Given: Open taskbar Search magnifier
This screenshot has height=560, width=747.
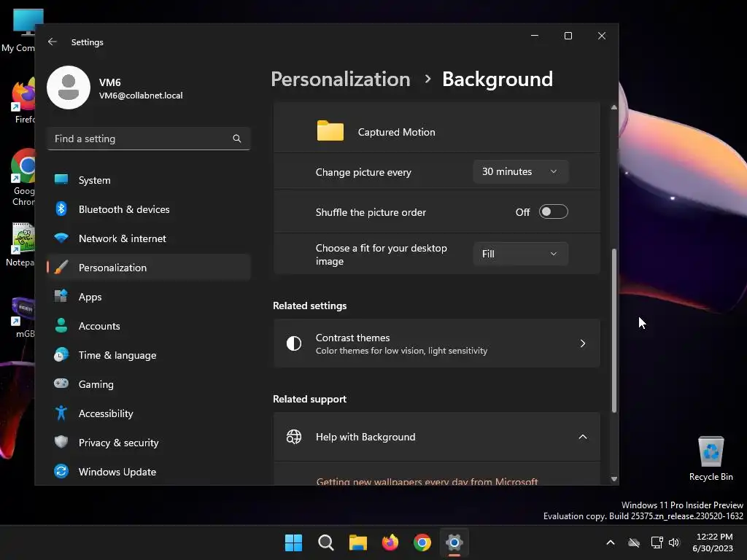Looking at the screenshot, I should (326, 542).
